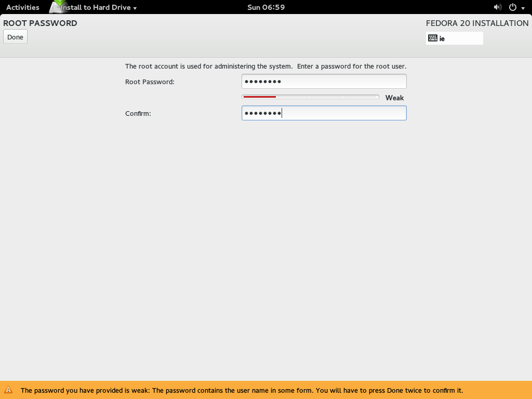Click the FEDORA 20 INSTALLATION title
Viewport: 532px width, 399px height.
click(477, 23)
